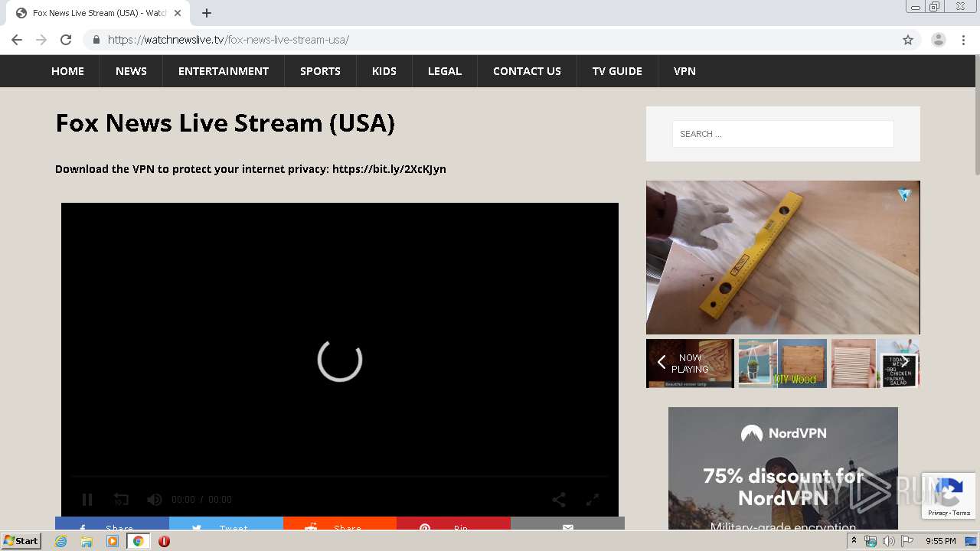The image size is (980, 551).
Task: Open Internet Explorer from taskbar
Action: click(x=61, y=541)
